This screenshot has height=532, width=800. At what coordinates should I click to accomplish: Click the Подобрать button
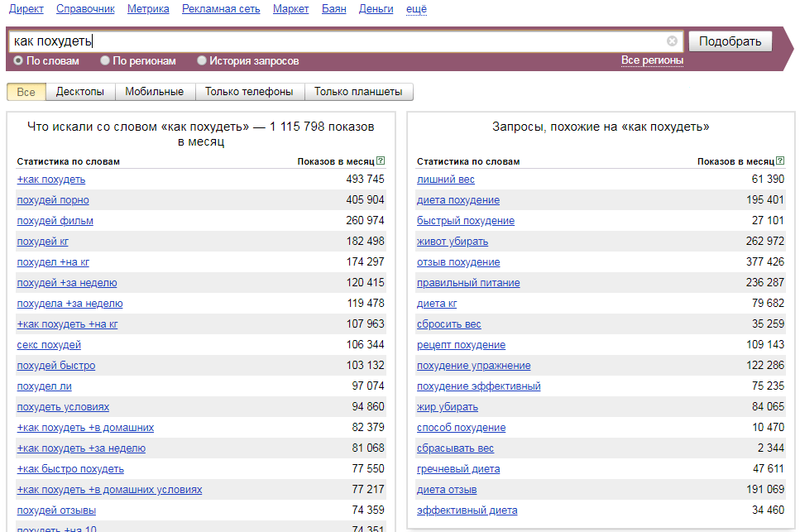tap(731, 41)
